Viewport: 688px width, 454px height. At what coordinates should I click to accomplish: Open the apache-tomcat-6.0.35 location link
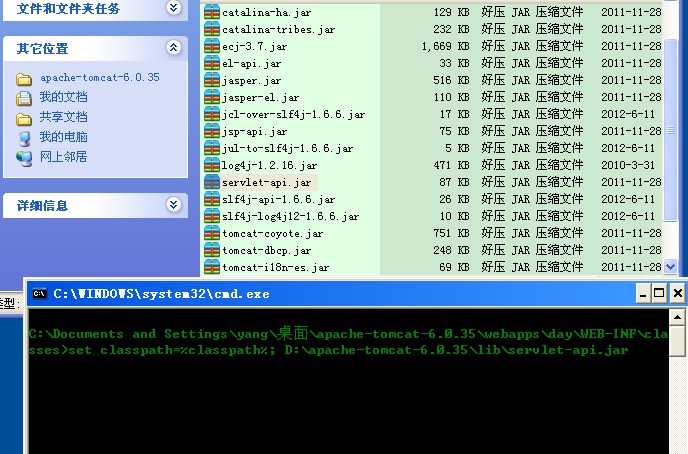point(100,78)
